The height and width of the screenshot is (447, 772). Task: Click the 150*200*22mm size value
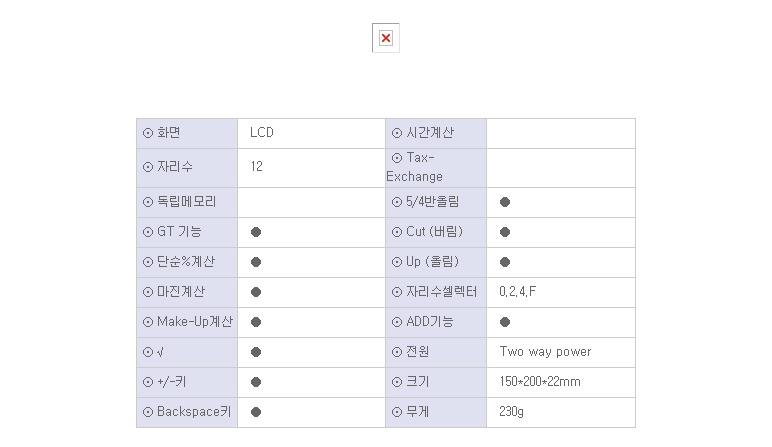[x=540, y=382]
